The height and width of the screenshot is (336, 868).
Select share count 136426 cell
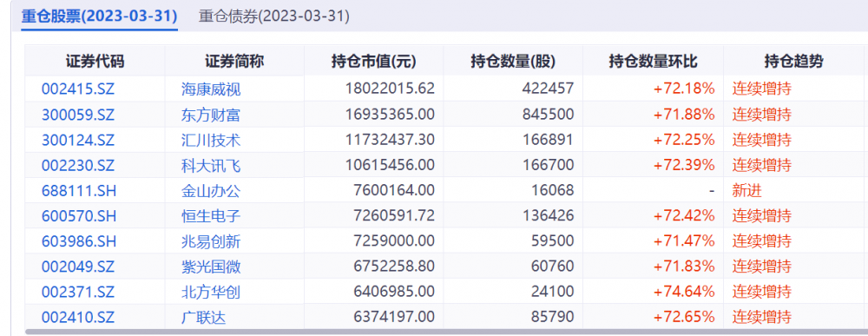pyautogui.click(x=549, y=215)
